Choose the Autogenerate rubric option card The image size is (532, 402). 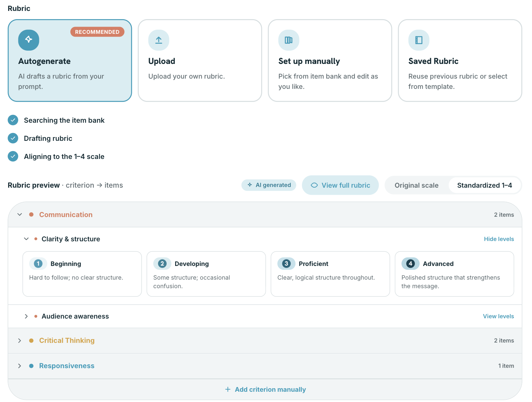point(70,61)
